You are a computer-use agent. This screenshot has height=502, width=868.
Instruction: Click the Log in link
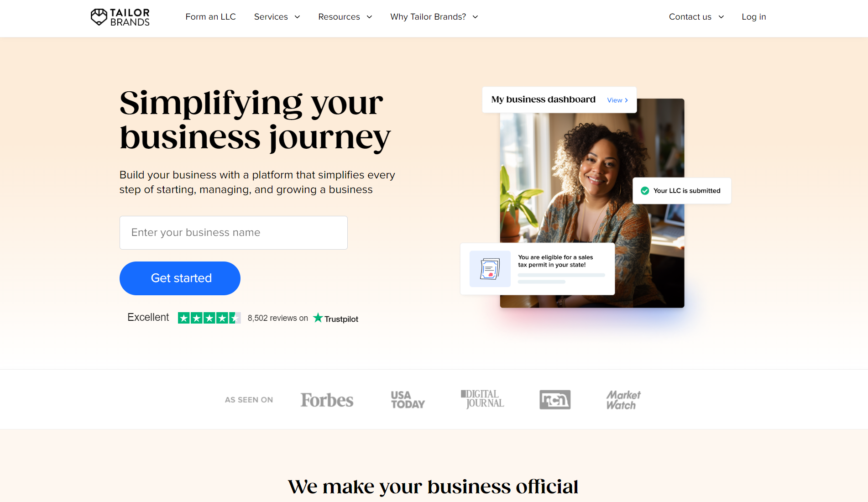(753, 17)
